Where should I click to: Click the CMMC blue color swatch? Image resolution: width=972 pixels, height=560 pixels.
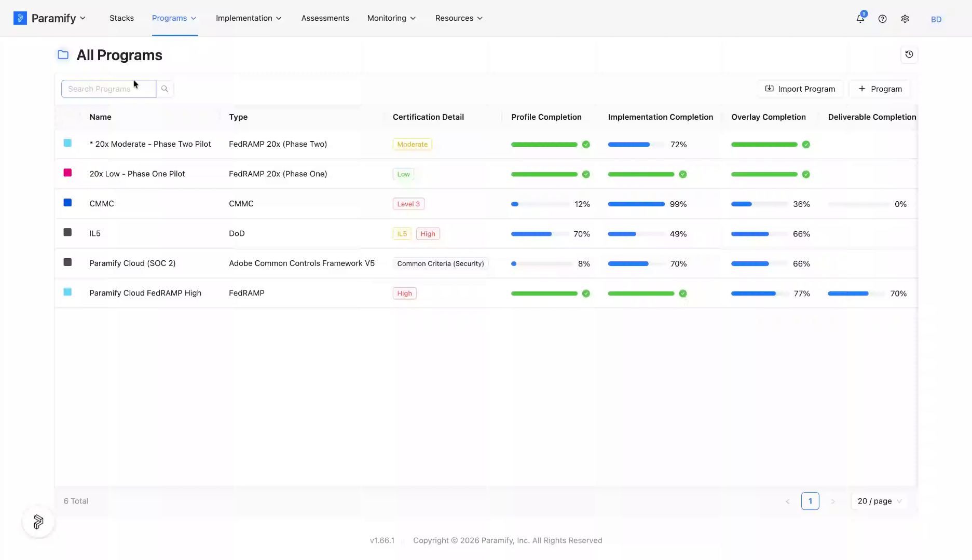tap(67, 203)
